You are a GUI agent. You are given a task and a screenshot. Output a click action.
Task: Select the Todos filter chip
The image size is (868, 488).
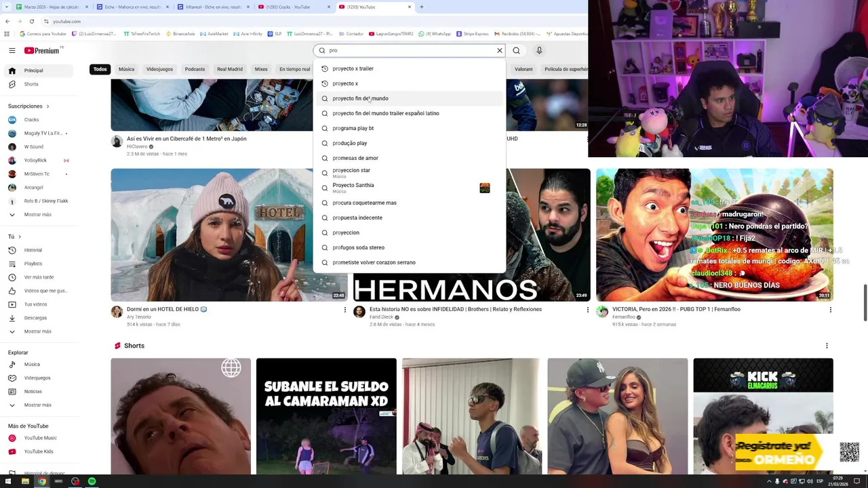100,69
